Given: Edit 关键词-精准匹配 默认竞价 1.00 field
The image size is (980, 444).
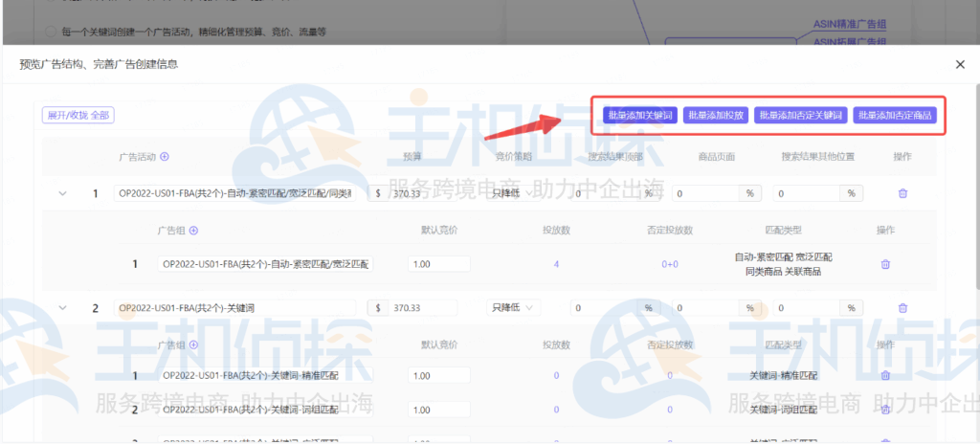Looking at the screenshot, I should click(x=439, y=376).
